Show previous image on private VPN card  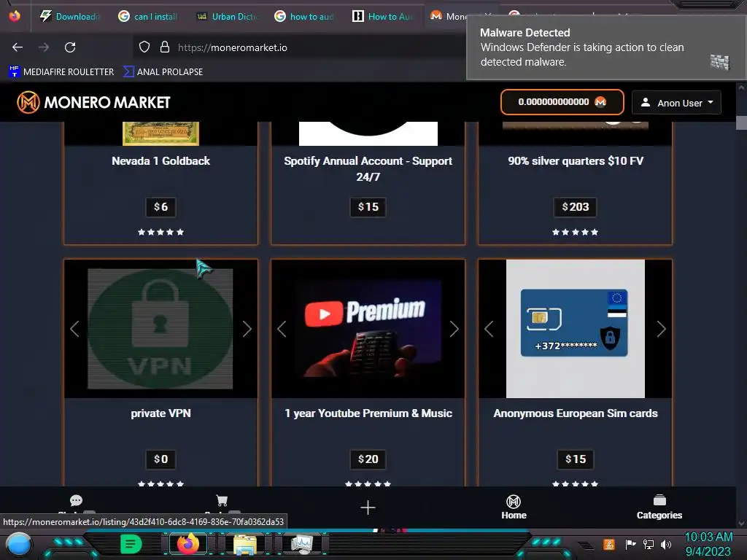pos(74,329)
